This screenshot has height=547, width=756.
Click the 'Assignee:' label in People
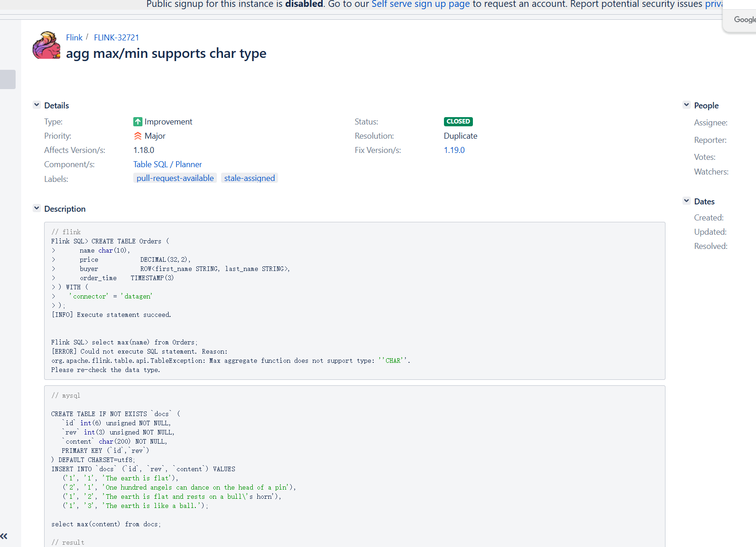pos(711,123)
